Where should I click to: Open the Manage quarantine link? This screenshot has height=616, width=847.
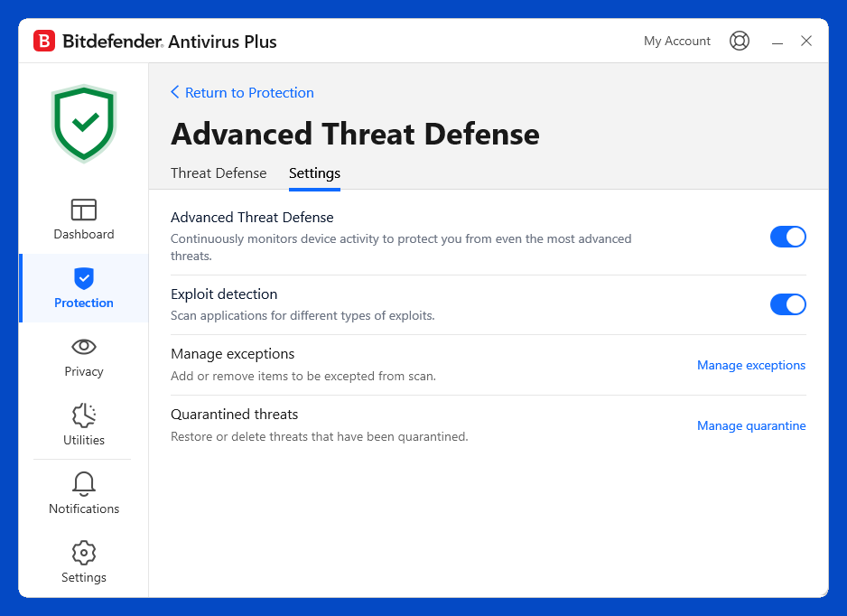pos(751,425)
